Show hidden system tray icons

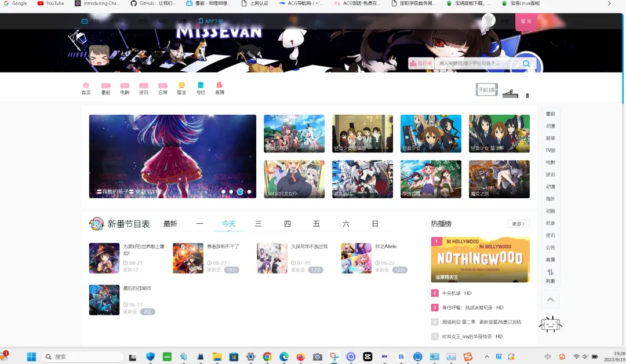click(x=487, y=357)
